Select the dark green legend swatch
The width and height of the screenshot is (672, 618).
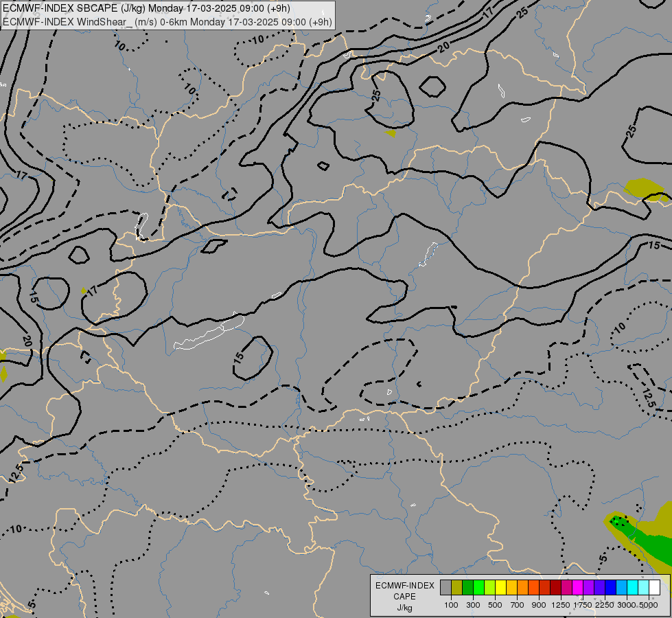pyautogui.click(x=467, y=587)
